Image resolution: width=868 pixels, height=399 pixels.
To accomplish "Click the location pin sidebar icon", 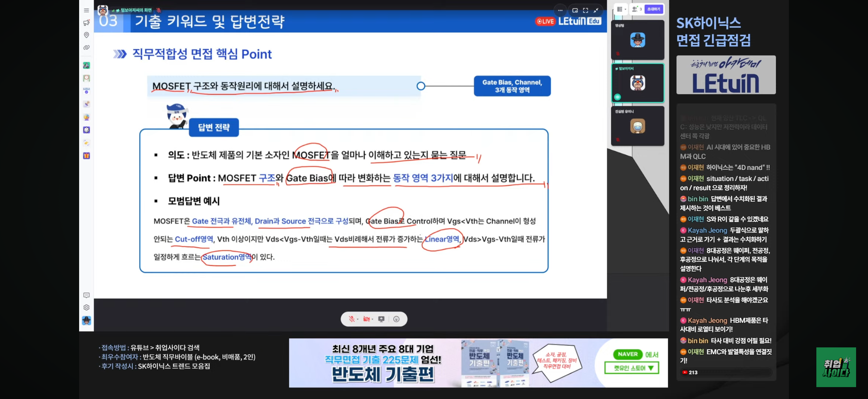I will coord(87,35).
